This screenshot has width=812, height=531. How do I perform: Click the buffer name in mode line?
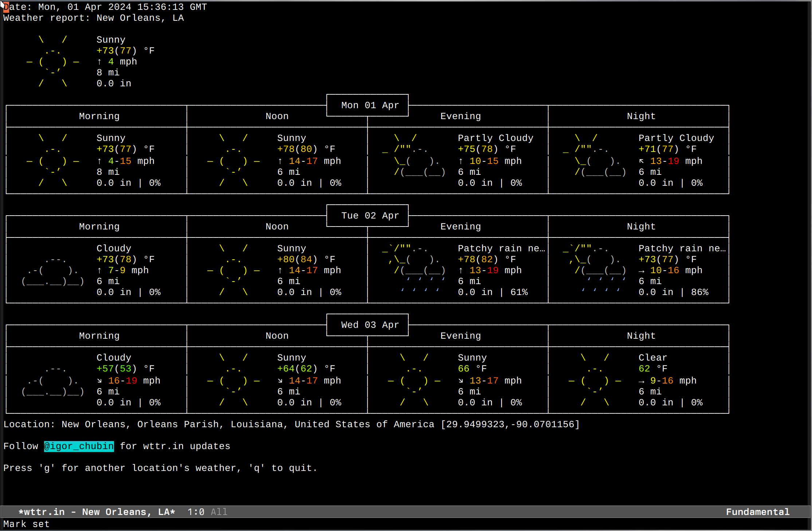[x=97, y=512]
